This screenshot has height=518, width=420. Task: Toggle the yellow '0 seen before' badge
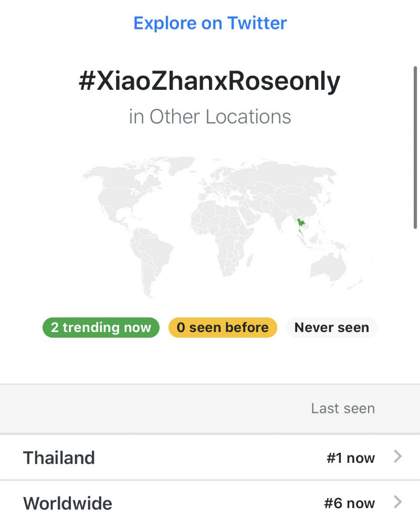[223, 327]
